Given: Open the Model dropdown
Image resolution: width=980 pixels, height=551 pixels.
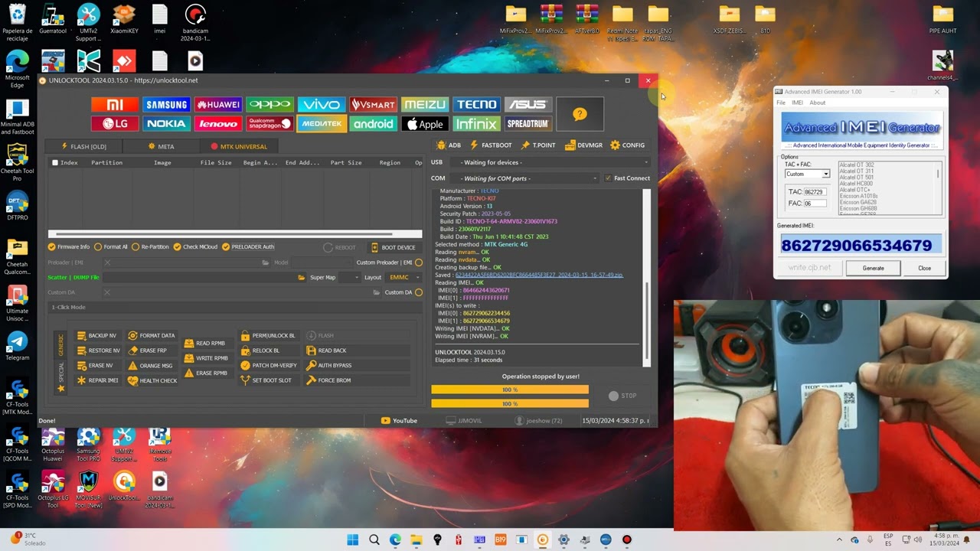Looking at the screenshot, I should (x=321, y=262).
